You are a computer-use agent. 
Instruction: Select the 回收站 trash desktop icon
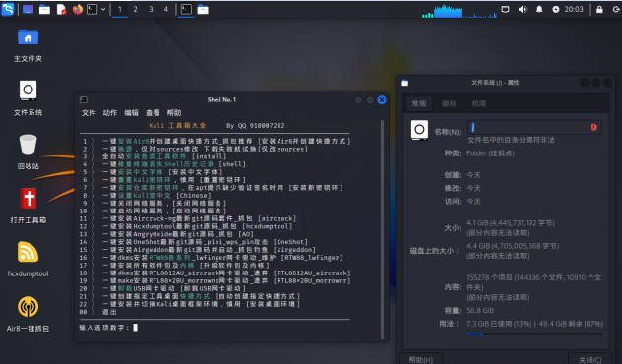click(x=28, y=152)
